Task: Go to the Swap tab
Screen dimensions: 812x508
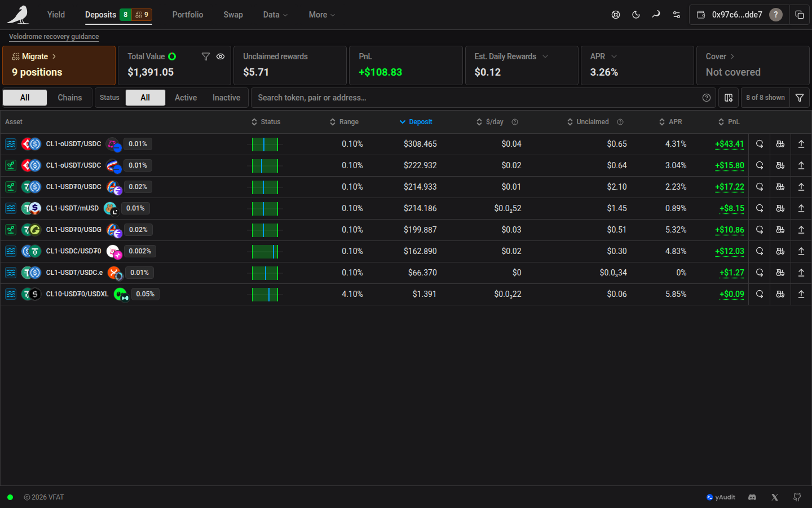Action: point(233,15)
